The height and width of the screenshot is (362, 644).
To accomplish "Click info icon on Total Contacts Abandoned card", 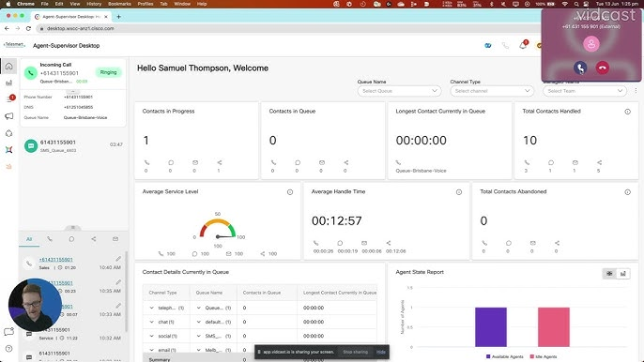I will click(627, 192).
